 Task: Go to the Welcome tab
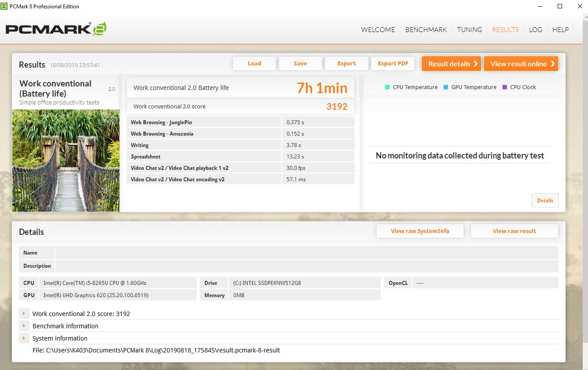point(378,30)
